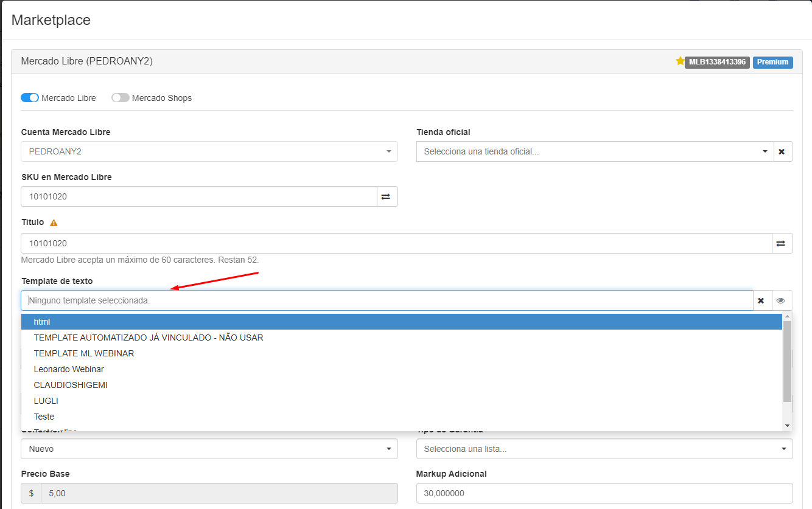
Task: Select the 'Teste' template option
Action: click(x=402, y=417)
